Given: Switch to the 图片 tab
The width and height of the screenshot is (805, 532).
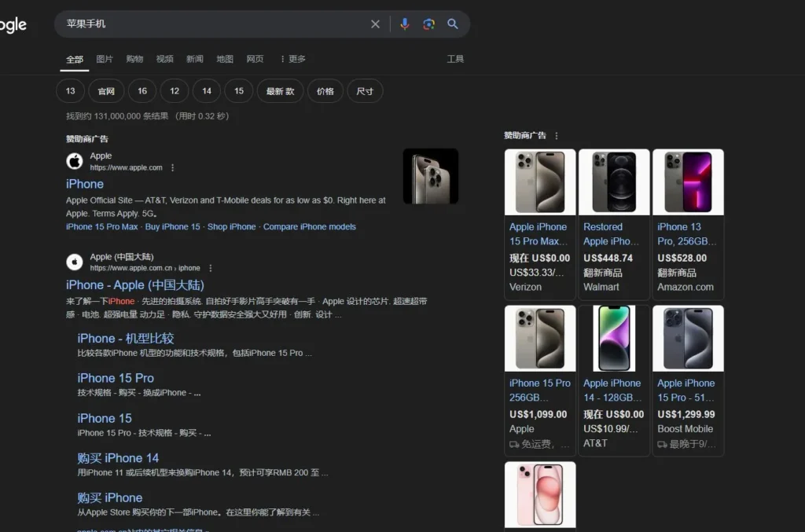Looking at the screenshot, I should 105,59.
